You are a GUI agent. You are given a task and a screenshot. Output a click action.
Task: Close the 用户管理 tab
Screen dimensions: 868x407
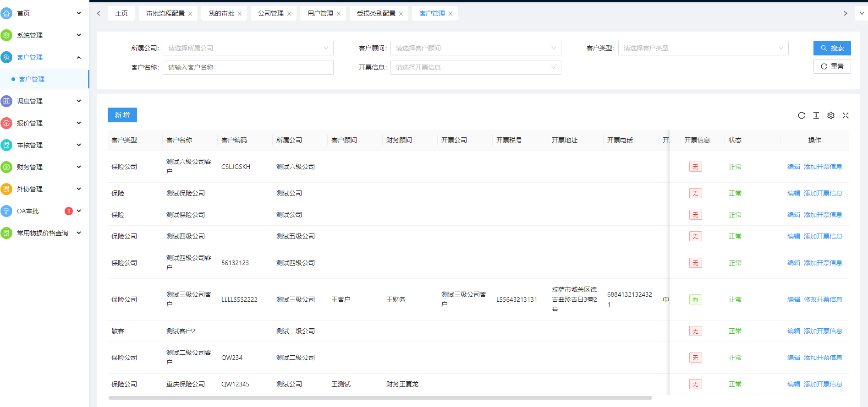pos(339,14)
